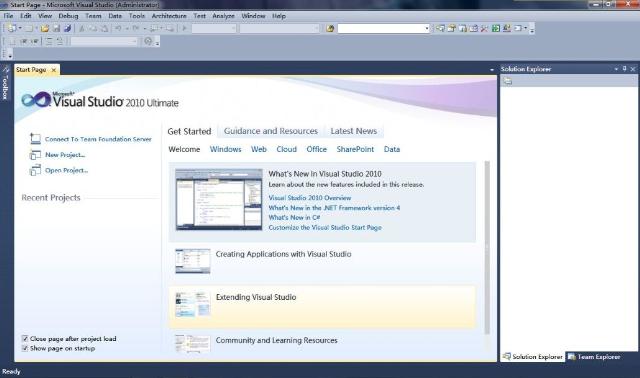Select Creating Applications with Visual Studio
This screenshot has height=378, width=640.
pos(322,263)
